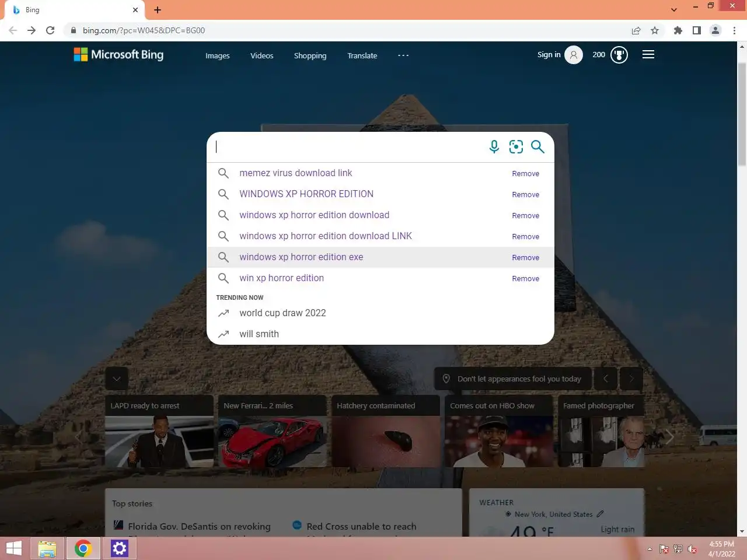Open the hamburger settings menu
The image size is (747, 560).
coord(648,55)
